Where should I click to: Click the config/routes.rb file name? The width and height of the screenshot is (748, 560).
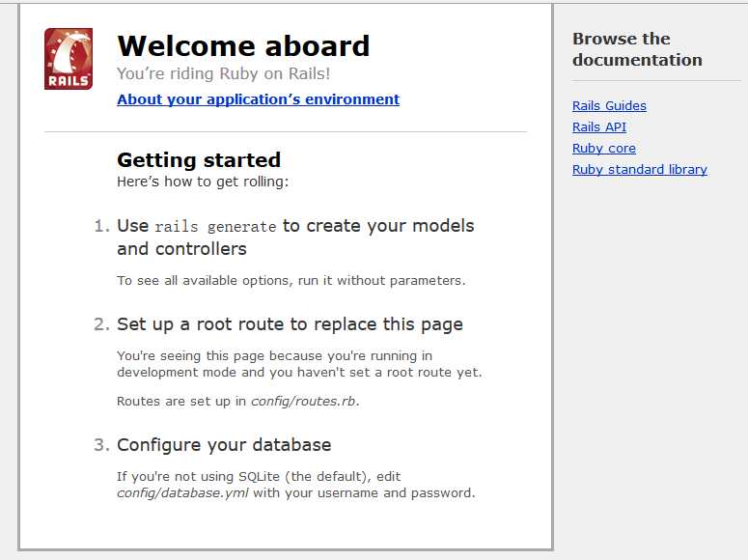pos(303,401)
